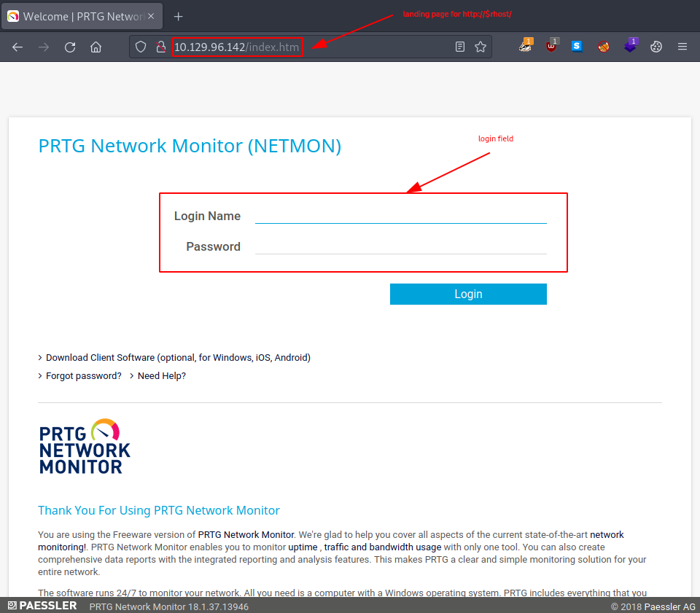Screen dimensions: 700x613
Task: Toggle reader view in address bar
Action: (460, 47)
